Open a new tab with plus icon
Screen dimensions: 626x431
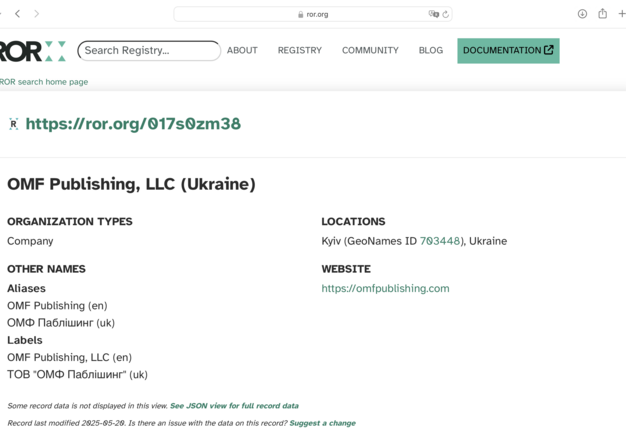coord(621,14)
